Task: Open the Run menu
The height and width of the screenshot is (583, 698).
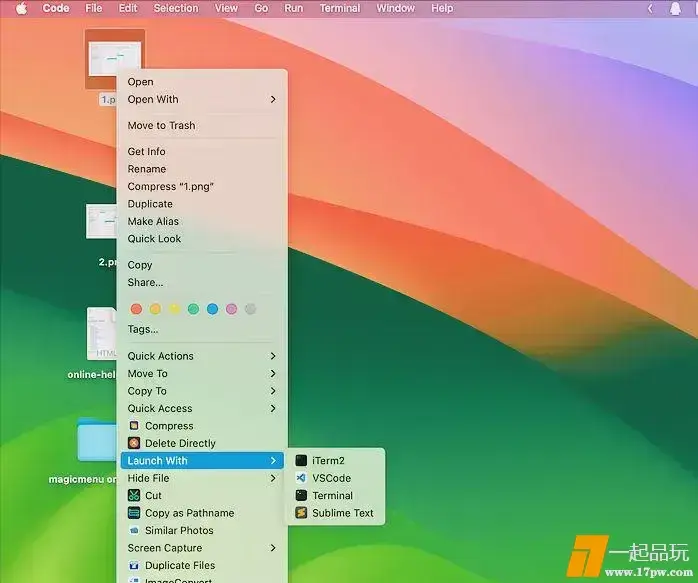Action: point(293,8)
